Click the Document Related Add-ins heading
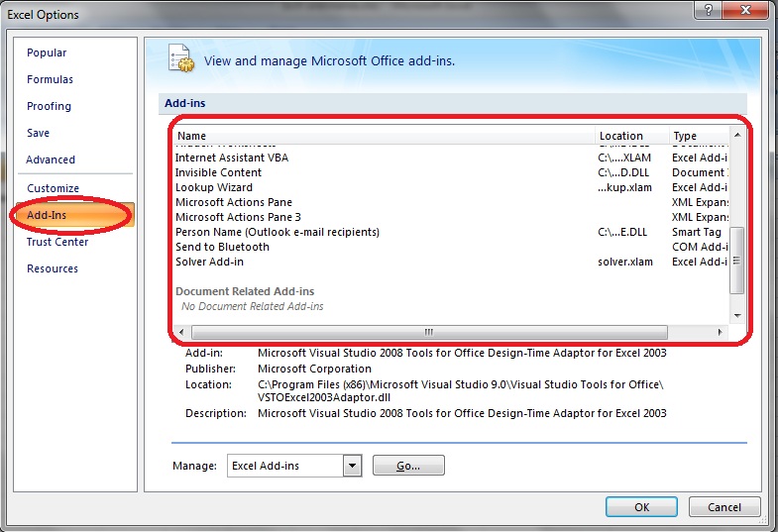 pyautogui.click(x=245, y=291)
